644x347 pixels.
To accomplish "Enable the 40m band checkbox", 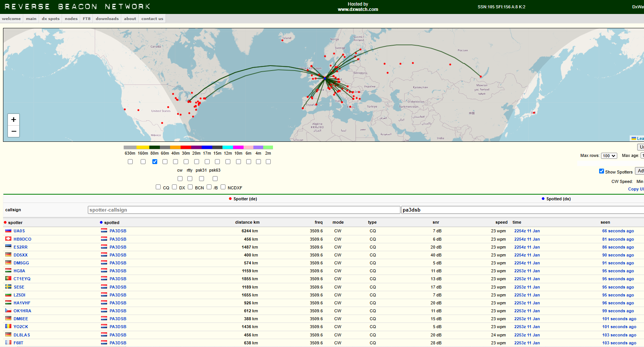I will click(x=175, y=162).
